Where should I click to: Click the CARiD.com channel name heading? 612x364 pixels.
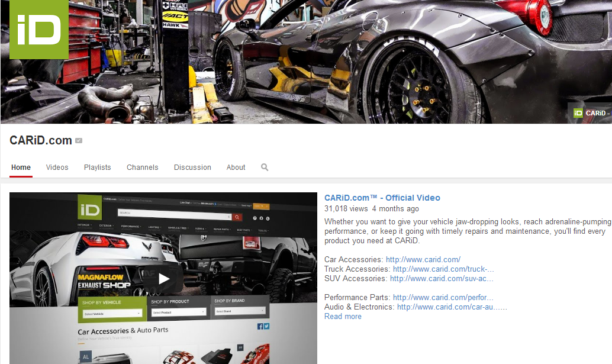point(41,140)
